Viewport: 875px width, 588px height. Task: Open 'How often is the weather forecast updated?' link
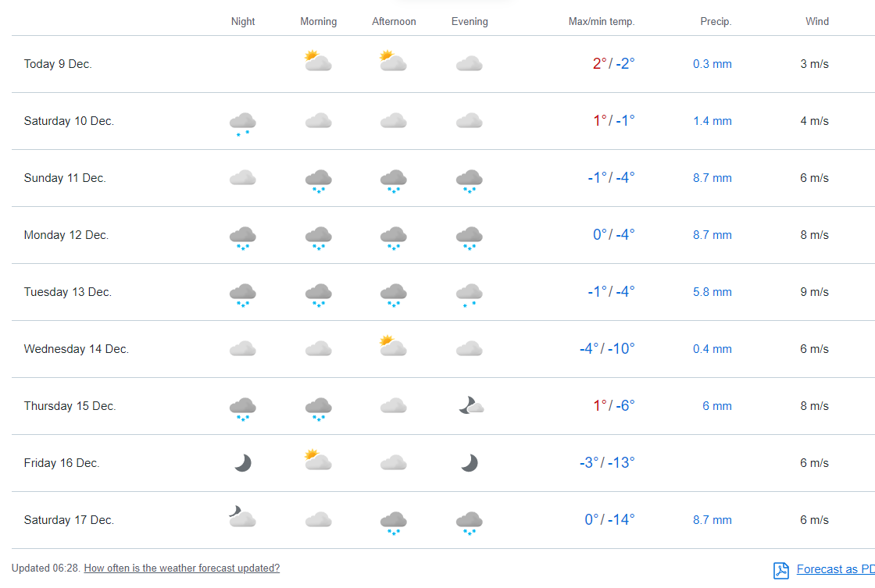(181, 568)
